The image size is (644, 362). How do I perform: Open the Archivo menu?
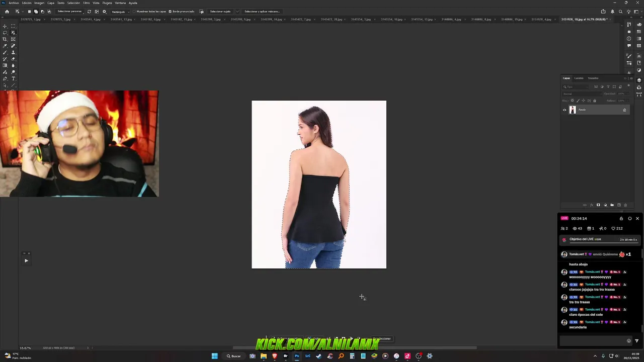pos(14,3)
